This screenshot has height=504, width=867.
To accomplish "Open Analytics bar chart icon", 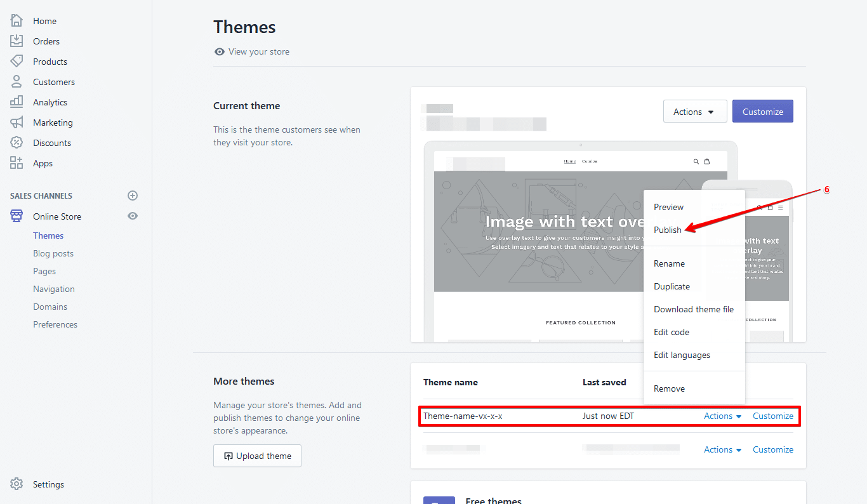I will [17, 102].
